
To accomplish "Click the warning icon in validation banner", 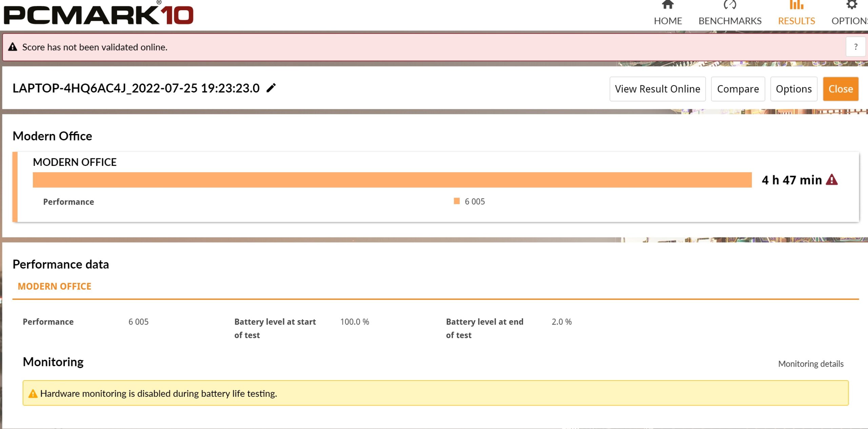I will point(13,47).
